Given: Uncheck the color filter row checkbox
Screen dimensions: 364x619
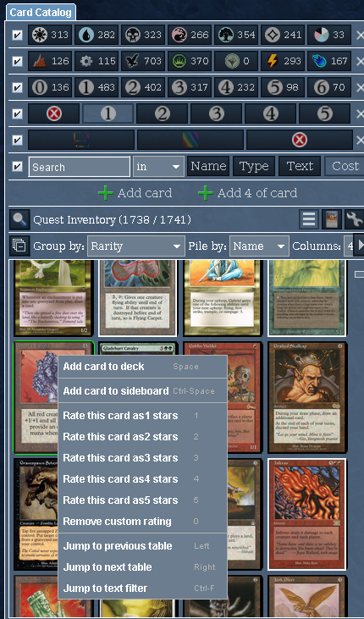Looking at the screenshot, I should tap(17, 35).
